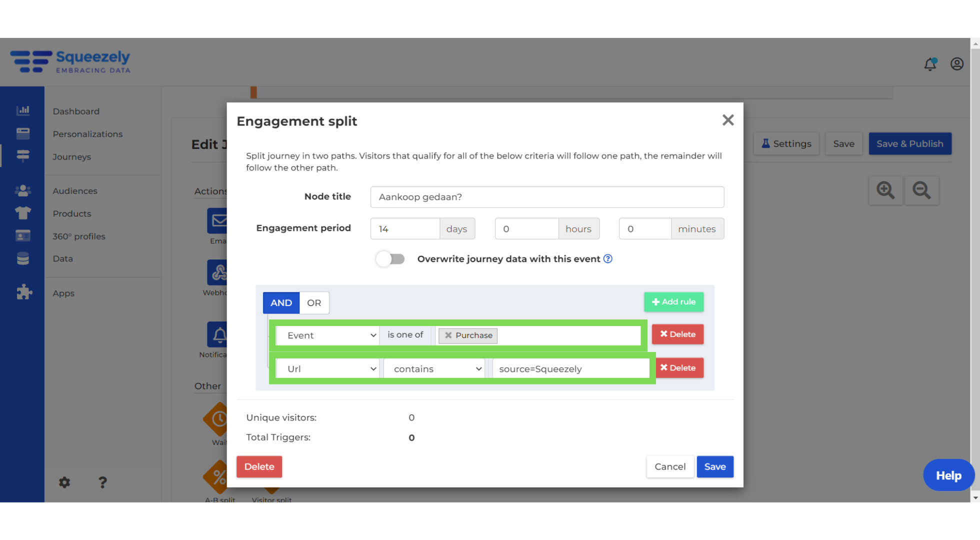Open the contains operator dropdown
Viewport: 980px width, 540px height.
(434, 369)
